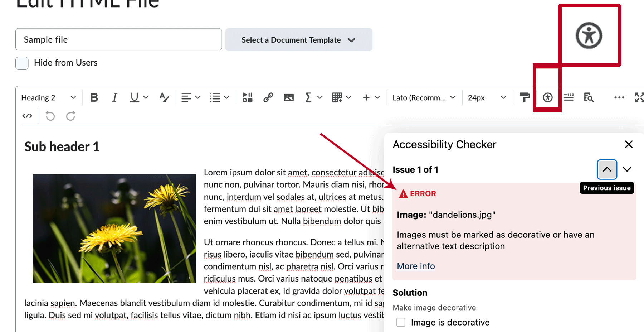This screenshot has height=332, width=644.
Task: Open the Lato font family dropdown
Action: [424, 97]
